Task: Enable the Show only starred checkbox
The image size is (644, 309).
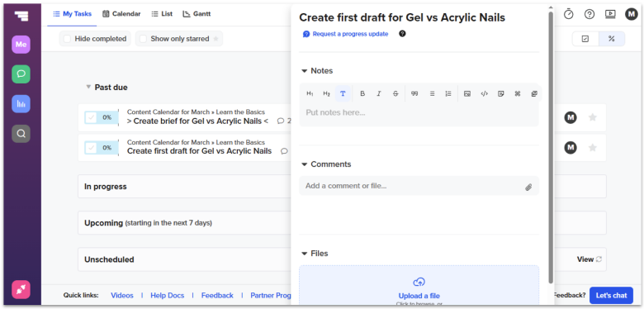Action: [x=143, y=39]
